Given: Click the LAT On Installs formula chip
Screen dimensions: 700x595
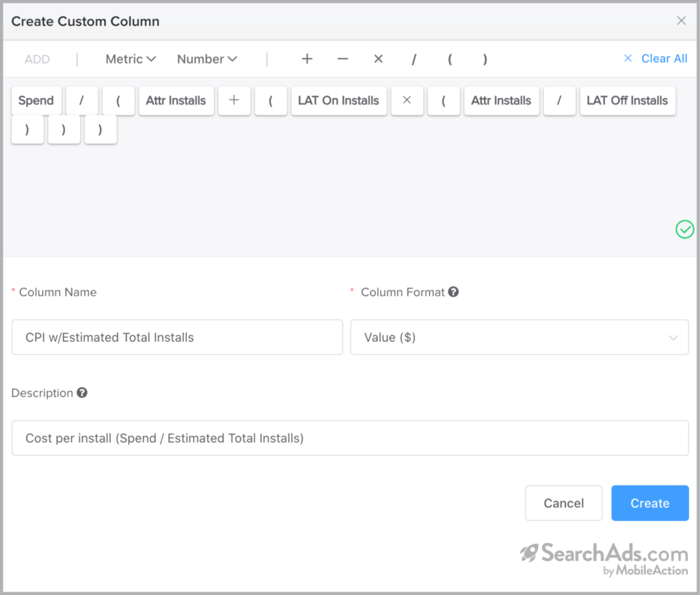Looking at the screenshot, I should (339, 100).
